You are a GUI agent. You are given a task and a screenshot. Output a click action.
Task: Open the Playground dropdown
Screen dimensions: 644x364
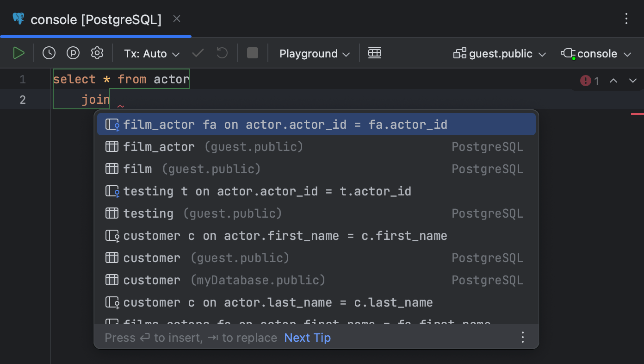click(314, 53)
